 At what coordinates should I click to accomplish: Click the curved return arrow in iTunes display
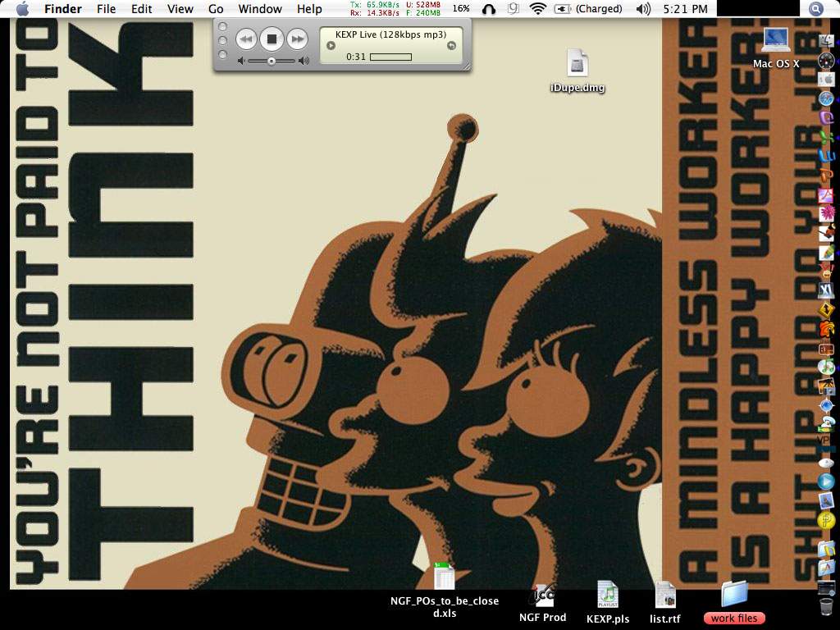click(x=451, y=46)
